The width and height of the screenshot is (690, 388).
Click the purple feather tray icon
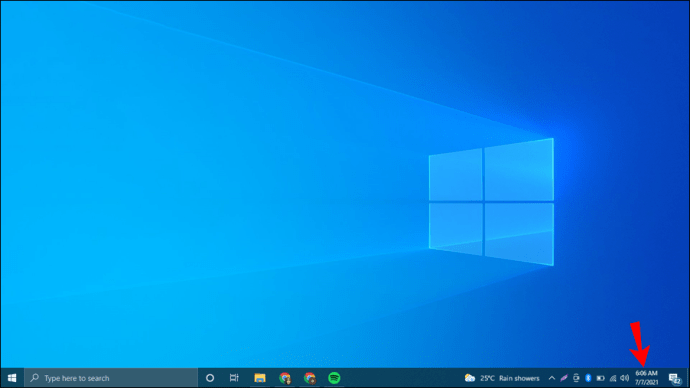tap(564, 378)
